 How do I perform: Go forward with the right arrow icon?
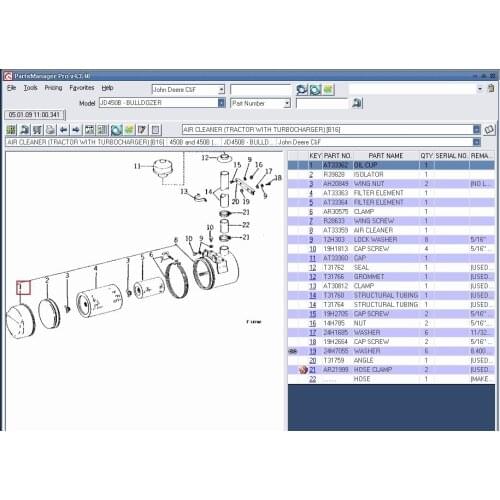coord(76,130)
